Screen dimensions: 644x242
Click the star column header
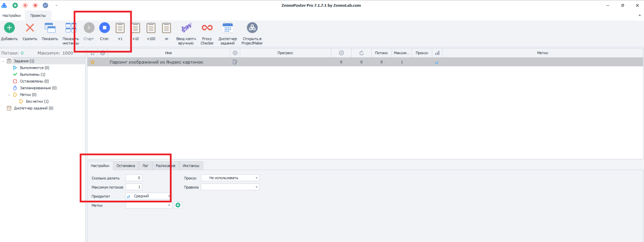(x=93, y=53)
